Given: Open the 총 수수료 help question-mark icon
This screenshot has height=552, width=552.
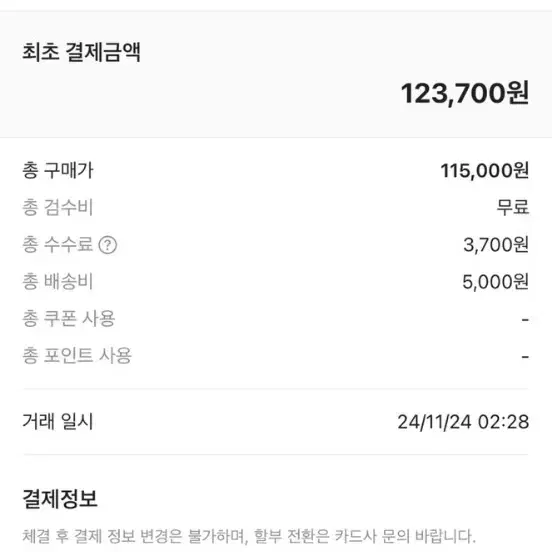Looking at the screenshot, I should click(x=107, y=245).
